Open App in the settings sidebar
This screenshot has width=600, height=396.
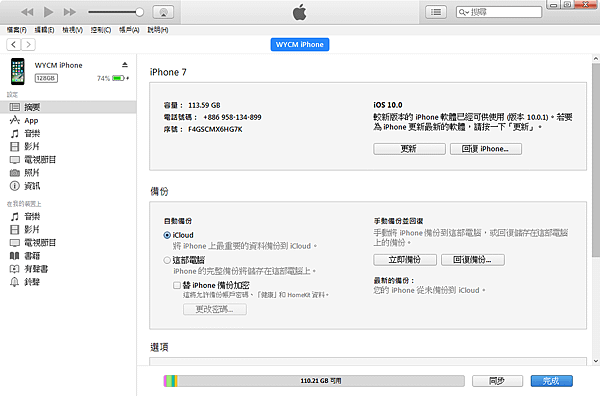tap(68, 121)
